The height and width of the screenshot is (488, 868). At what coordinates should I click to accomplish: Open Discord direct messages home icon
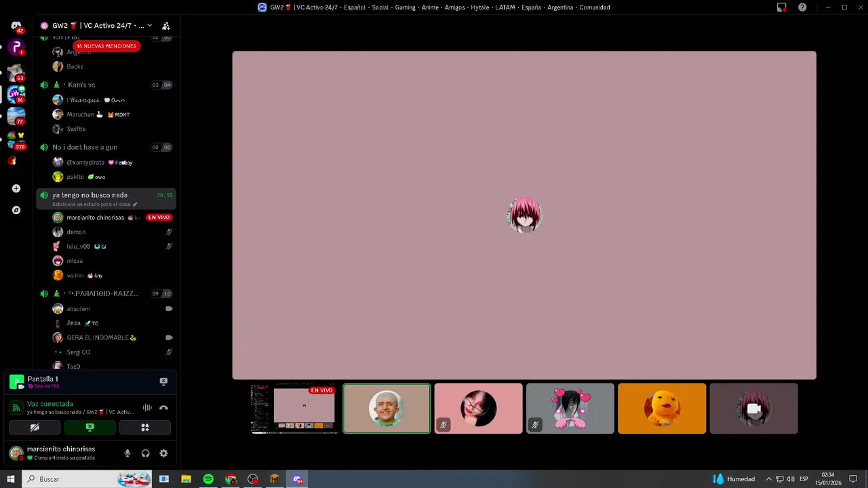click(16, 26)
